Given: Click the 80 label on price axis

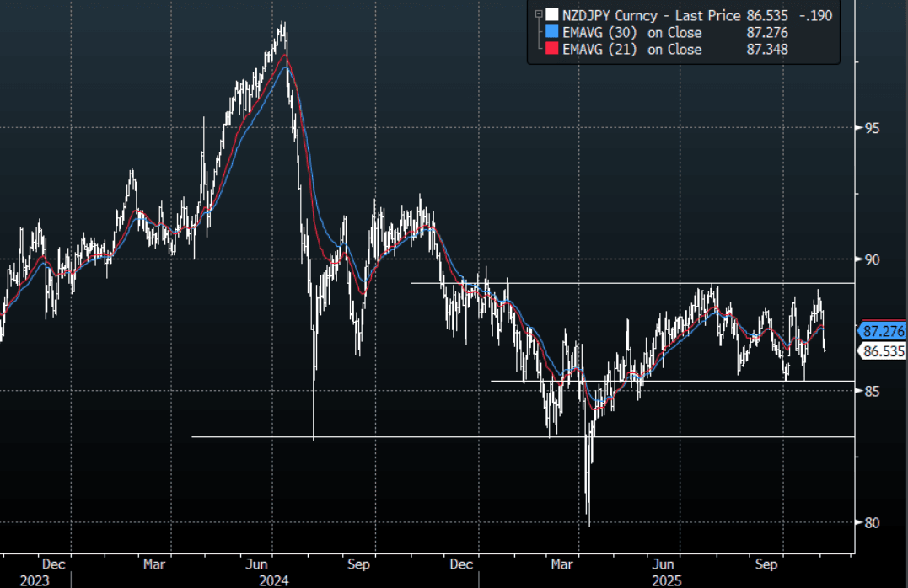Looking at the screenshot, I should [x=874, y=522].
